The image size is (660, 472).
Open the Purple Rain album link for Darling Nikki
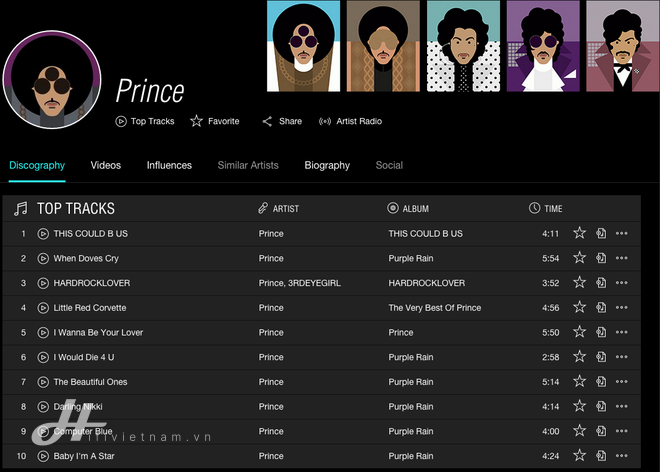[411, 407]
